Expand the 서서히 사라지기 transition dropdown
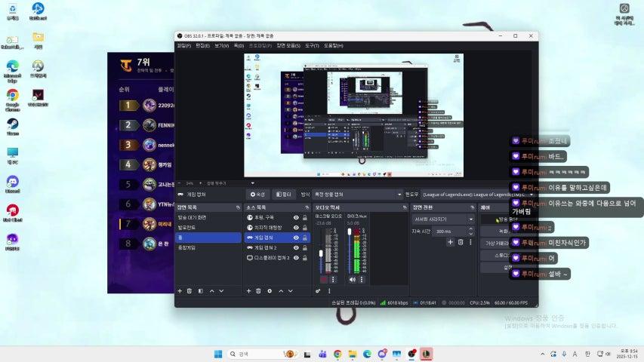The width and height of the screenshot is (644, 362). (442, 219)
